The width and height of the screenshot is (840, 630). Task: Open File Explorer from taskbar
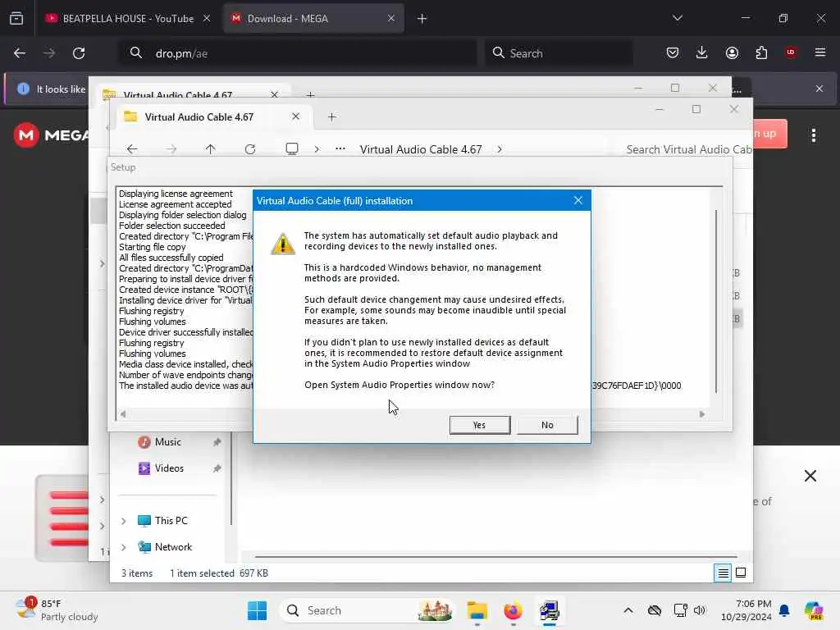(477, 610)
